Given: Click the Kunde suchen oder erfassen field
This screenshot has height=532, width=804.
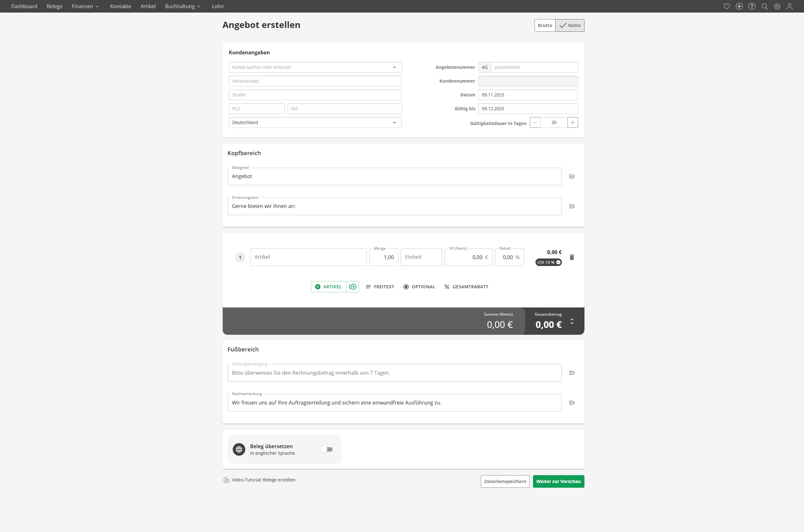Looking at the screenshot, I should (310, 67).
